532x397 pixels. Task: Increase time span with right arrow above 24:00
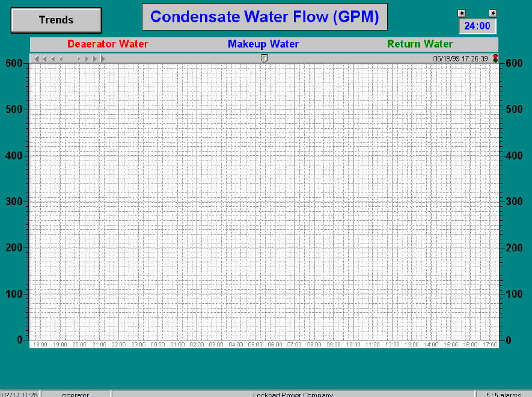(x=493, y=13)
